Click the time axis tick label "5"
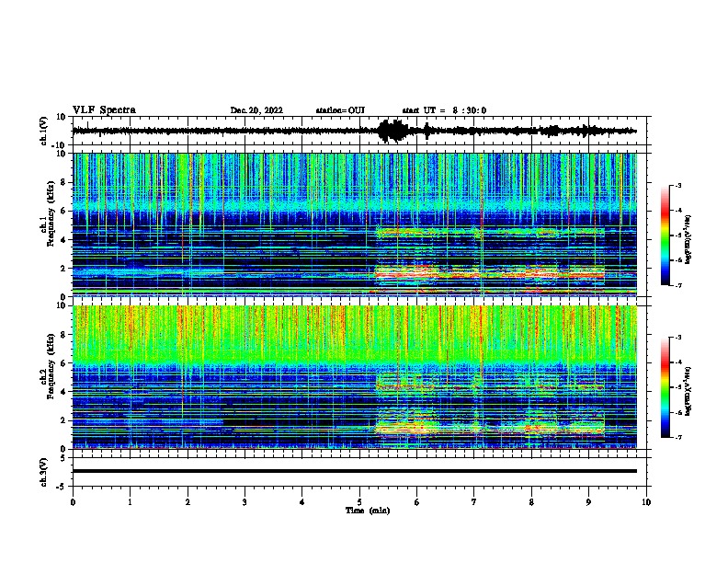The height and width of the screenshot is (563, 728). pos(359,502)
